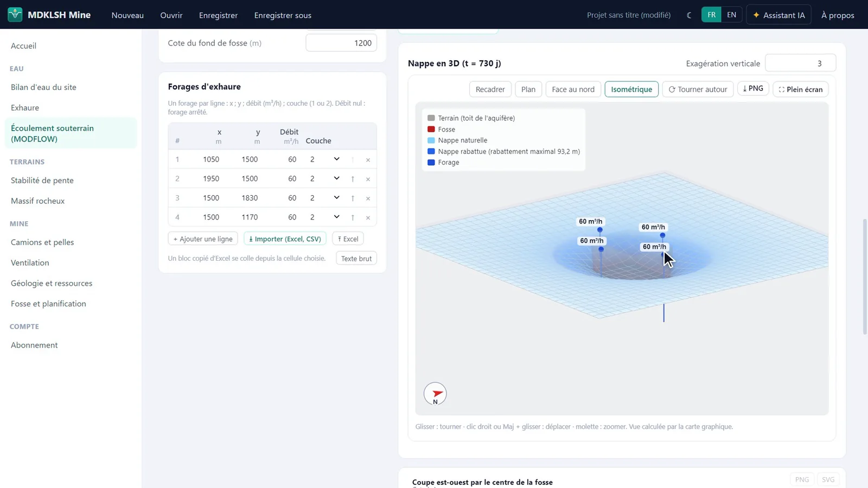
Task: Open the 3D view in Plein écran
Action: pyautogui.click(x=801, y=89)
